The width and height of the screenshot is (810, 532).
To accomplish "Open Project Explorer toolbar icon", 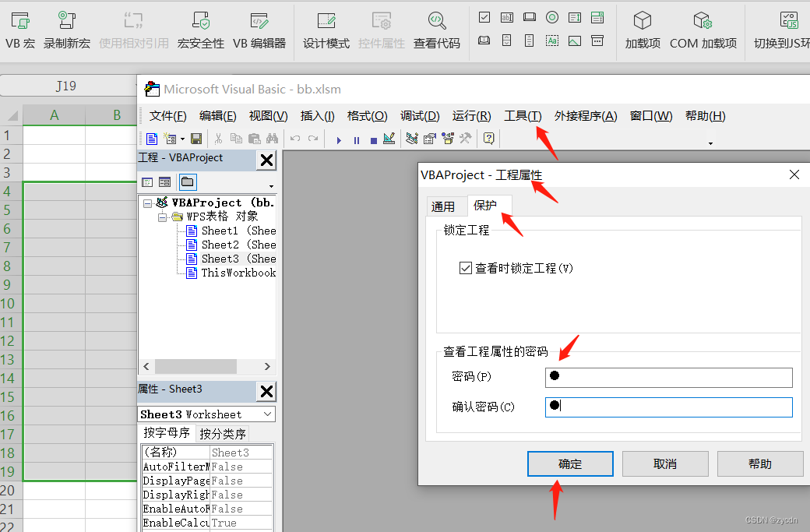I will 412,139.
